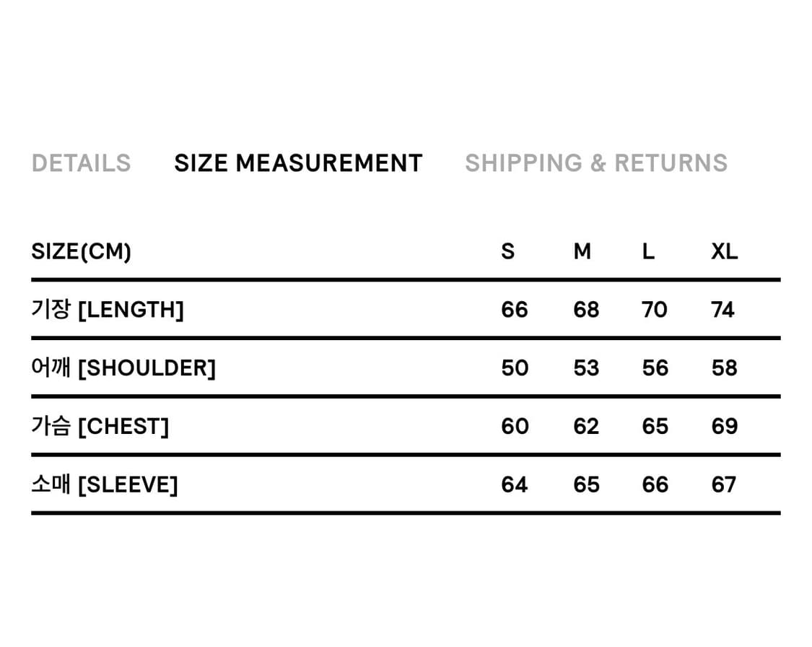The image size is (812, 647).
Task: Click the XL size column header
Action: point(724,251)
